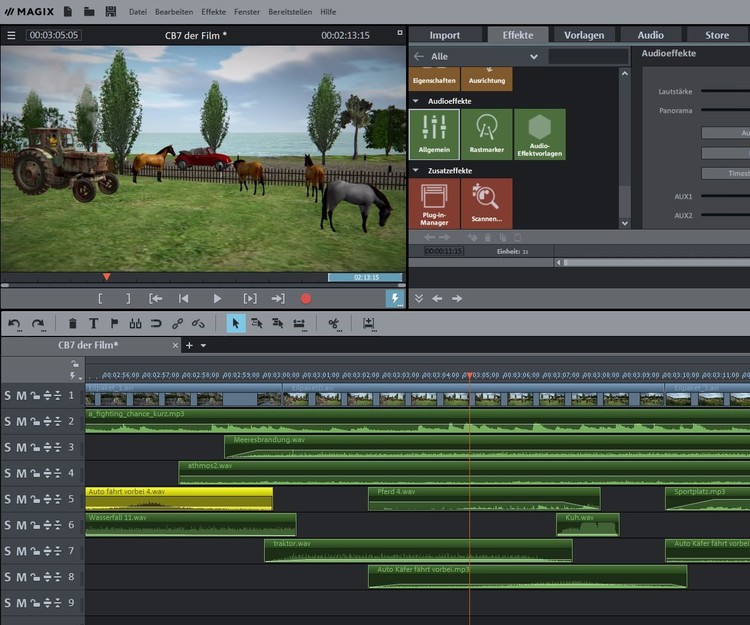This screenshot has height=625, width=750.
Task: Group objects with the chain link icon
Action: [x=177, y=324]
